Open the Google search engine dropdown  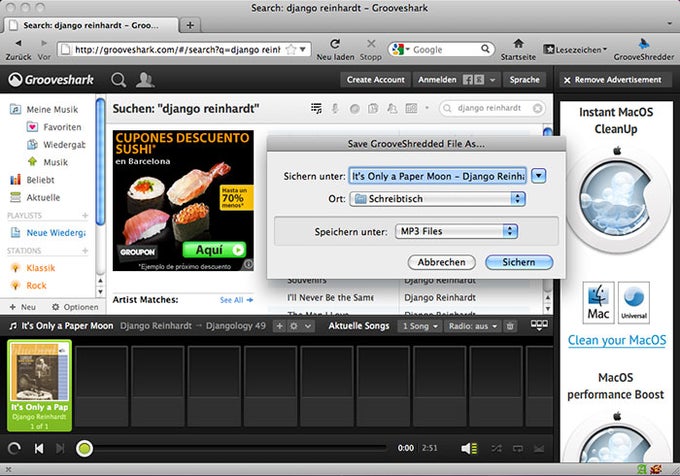401,49
